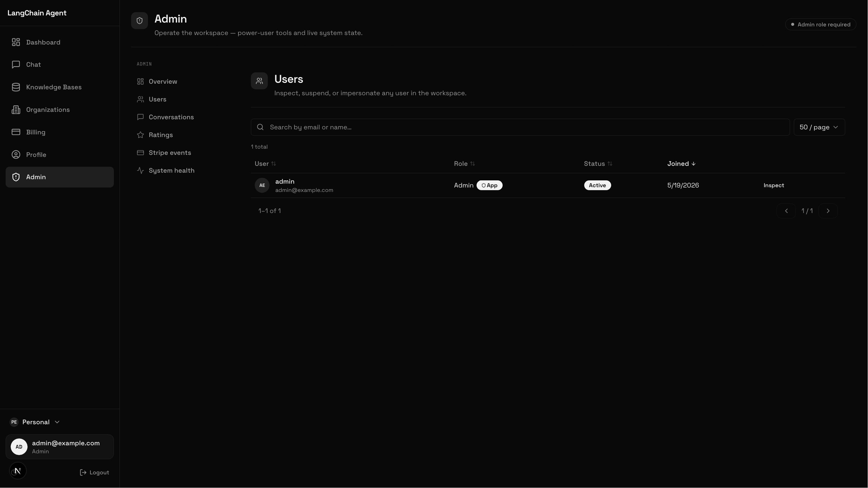Click the 5/19/2026 joined date
This screenshot has width=868, height=488.
pos(683,185)
